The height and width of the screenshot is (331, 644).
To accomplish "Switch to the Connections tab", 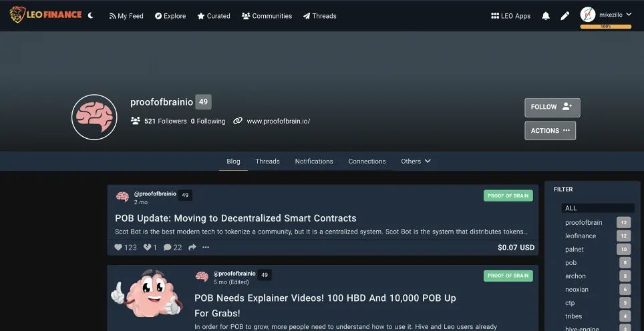I will (367, 161).
